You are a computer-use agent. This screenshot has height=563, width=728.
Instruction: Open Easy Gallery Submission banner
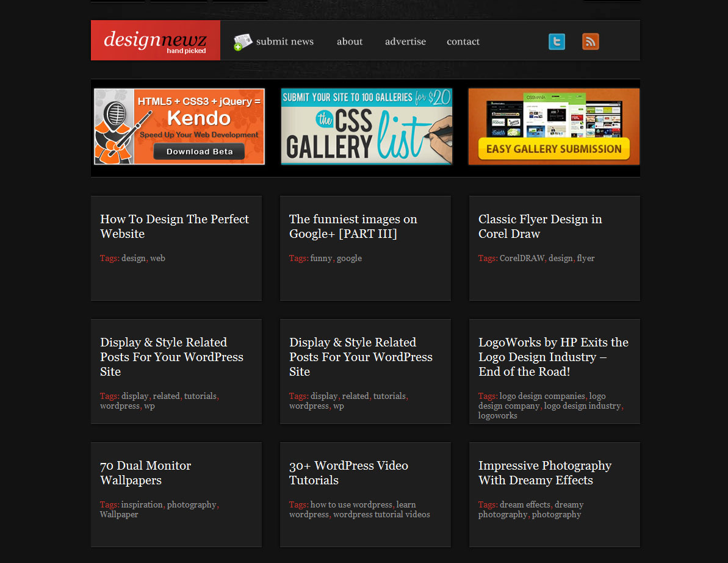[554, 126]
